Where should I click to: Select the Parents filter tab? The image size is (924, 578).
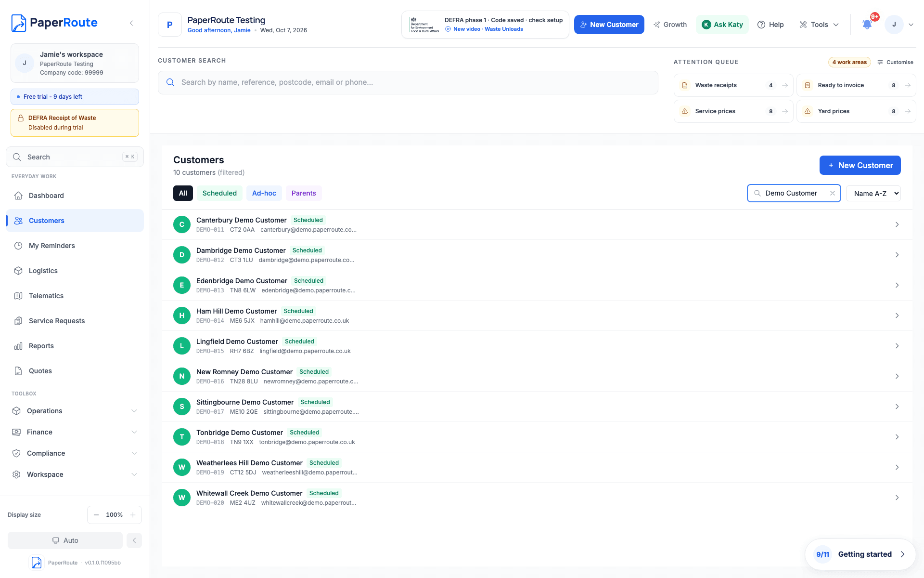[304, 193]
